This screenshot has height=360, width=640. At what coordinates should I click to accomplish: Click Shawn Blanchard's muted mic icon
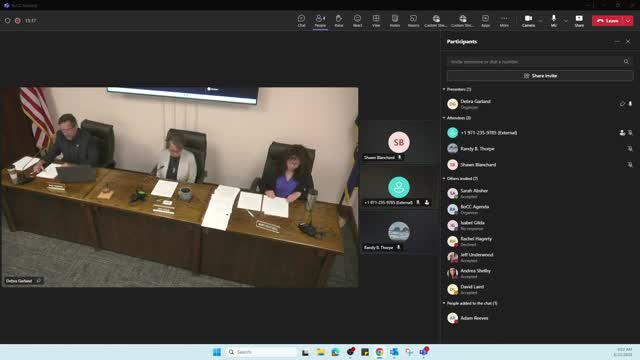(630, 164)
